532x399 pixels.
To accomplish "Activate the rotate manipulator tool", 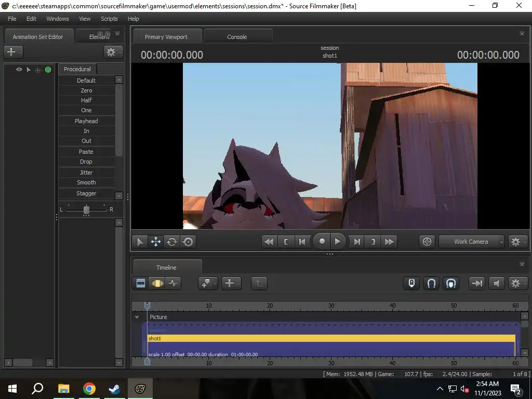I will coord(172,242).
